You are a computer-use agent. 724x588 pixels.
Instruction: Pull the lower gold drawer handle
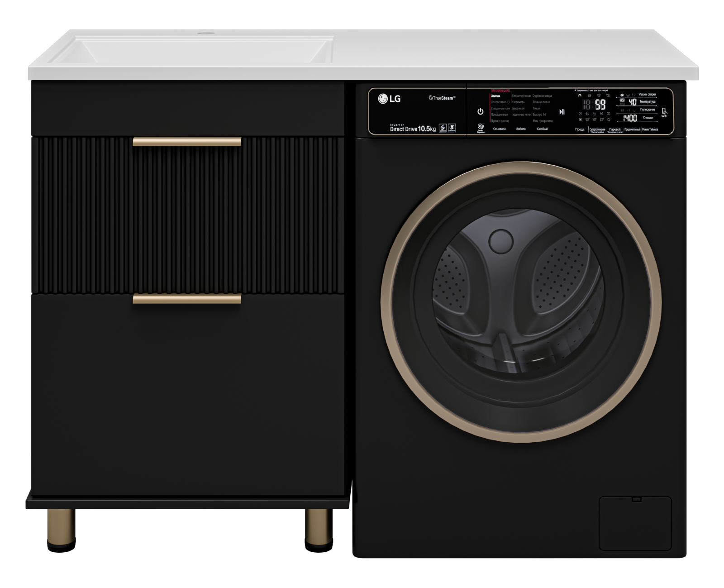pyautogui.click(x=187, y=298)
